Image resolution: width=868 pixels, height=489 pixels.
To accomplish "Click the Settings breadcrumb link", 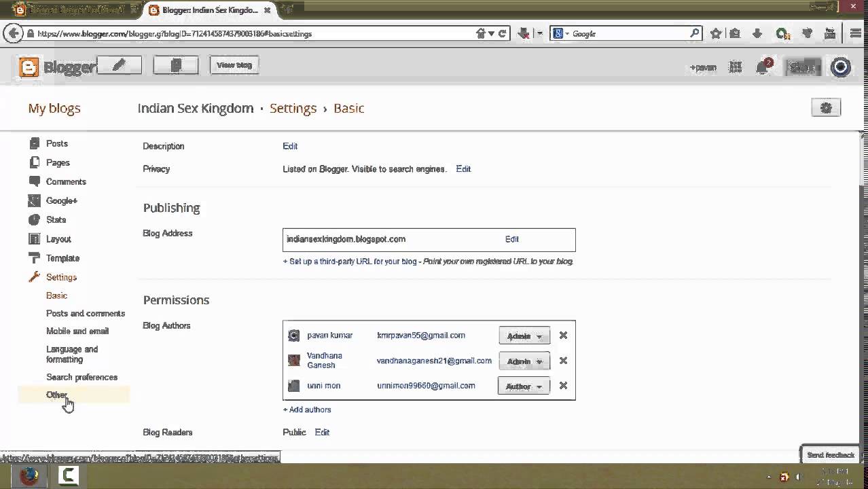I will coord(293,108).
